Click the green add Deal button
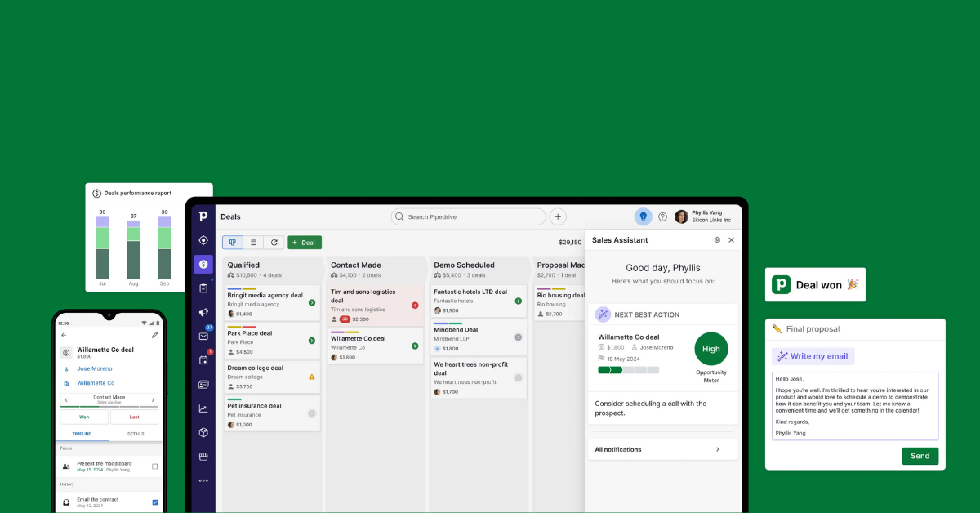Screen dimensions: 980x513 tap(305, 243)
